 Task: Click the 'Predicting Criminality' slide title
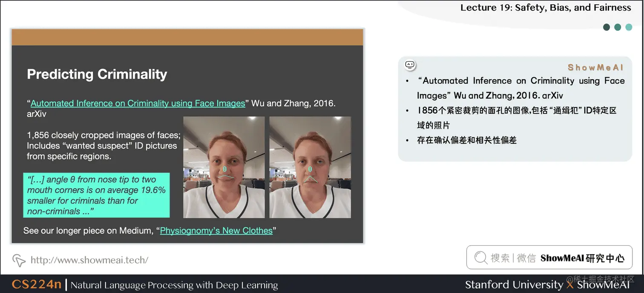(x=97, y=74)
